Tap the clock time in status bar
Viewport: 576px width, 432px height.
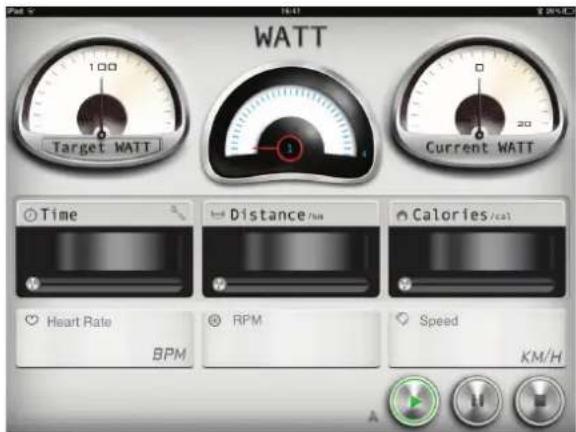291,11
